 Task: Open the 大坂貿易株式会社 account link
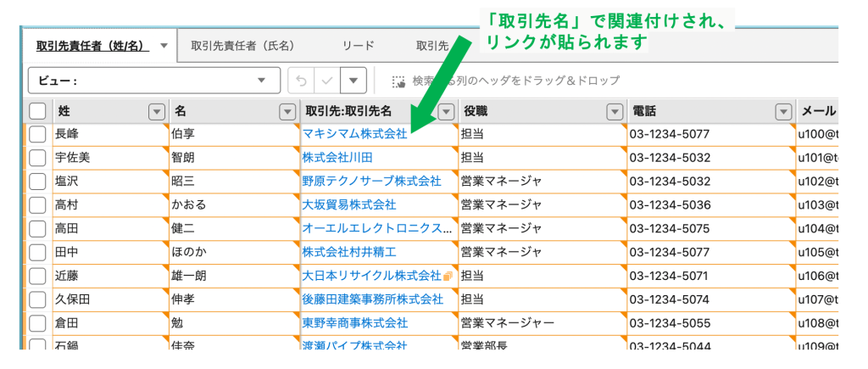click(x=349, y=204)
